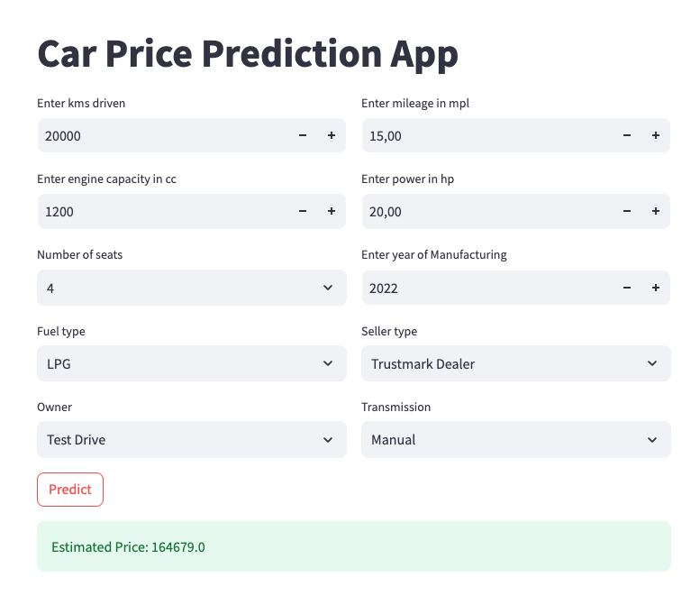
Task: Decrease power in hp value
Action: [627, 211]
